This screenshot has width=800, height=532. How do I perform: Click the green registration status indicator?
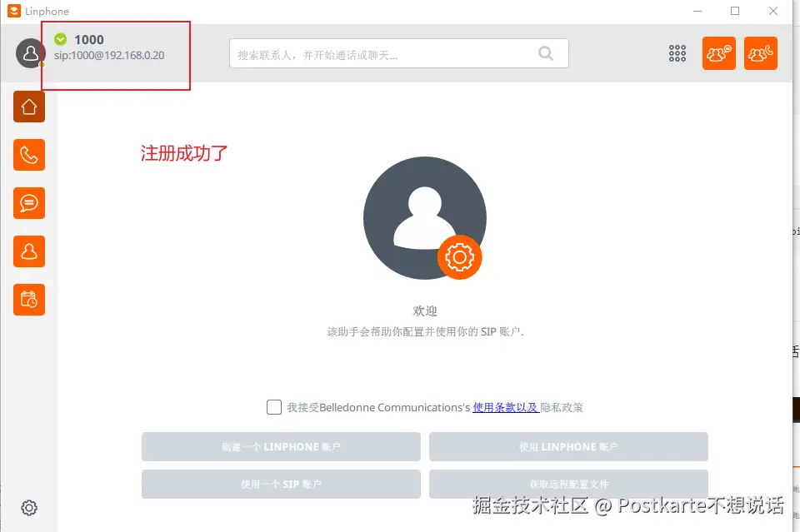61,39
